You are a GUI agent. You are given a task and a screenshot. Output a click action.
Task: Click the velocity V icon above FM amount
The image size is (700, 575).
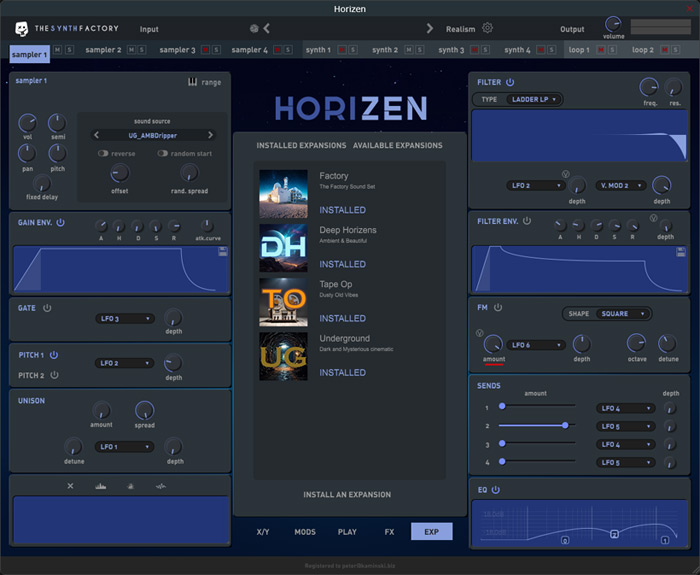click(x=479, y=333)
